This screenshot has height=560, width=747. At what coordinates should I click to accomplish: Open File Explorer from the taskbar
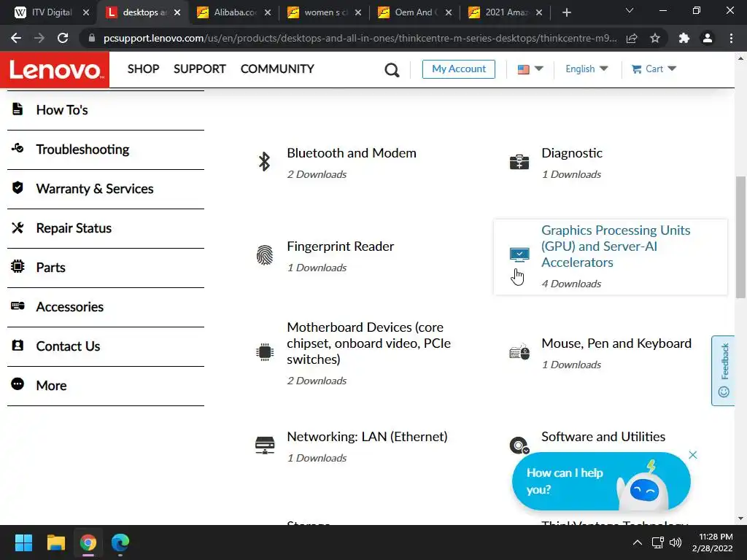(55, 542)
